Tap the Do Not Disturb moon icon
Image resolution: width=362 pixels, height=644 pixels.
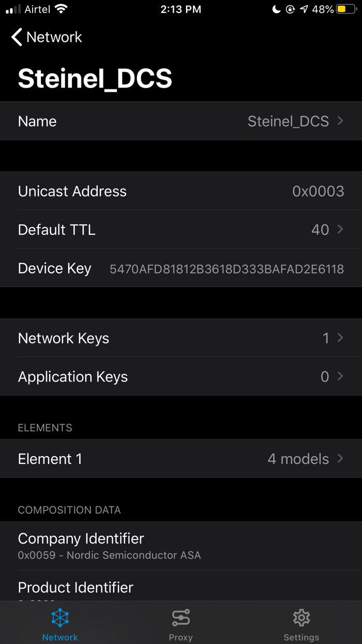(x=277, y=9)
